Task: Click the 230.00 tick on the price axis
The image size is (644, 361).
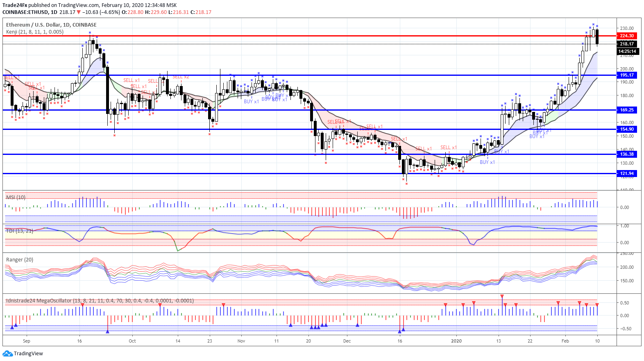Action: (627, 28)
